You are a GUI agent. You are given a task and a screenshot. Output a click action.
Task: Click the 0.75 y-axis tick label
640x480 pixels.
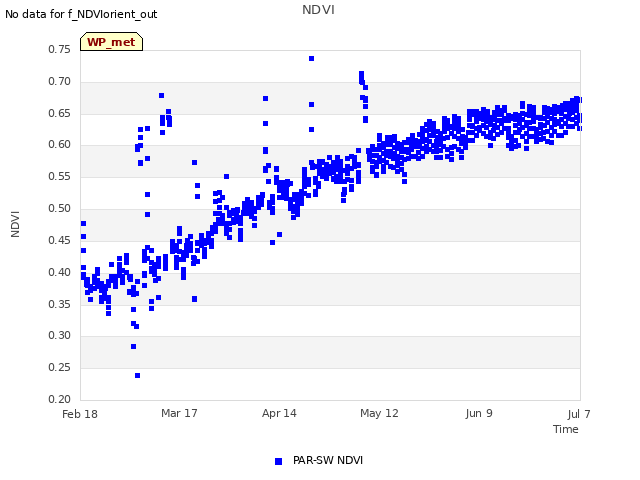(x=60, y=49)
